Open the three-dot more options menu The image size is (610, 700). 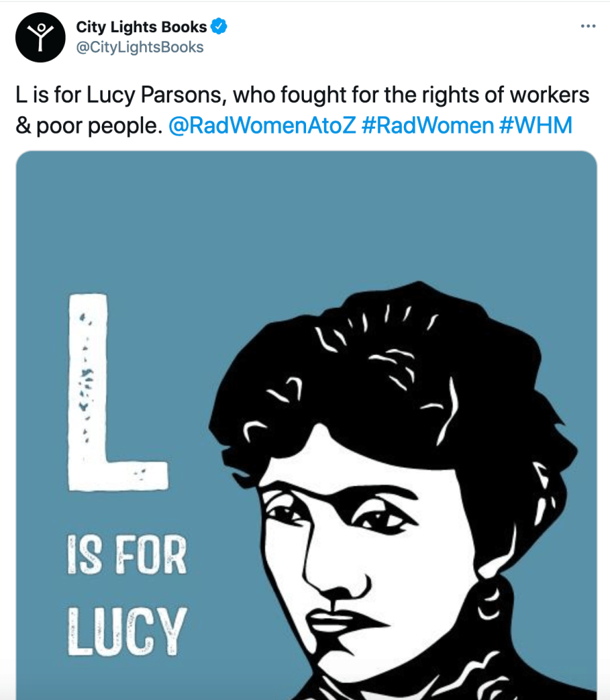click(x=587, y=27)
